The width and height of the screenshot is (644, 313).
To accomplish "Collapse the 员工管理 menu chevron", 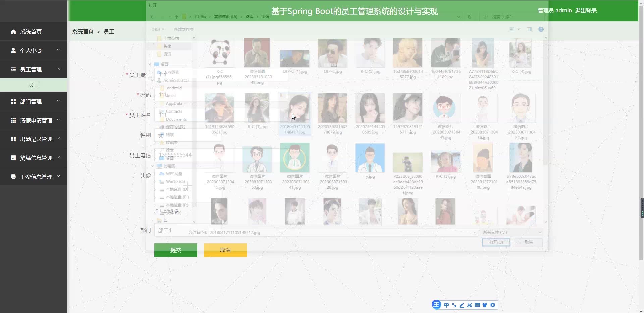I will pos(58,69).
